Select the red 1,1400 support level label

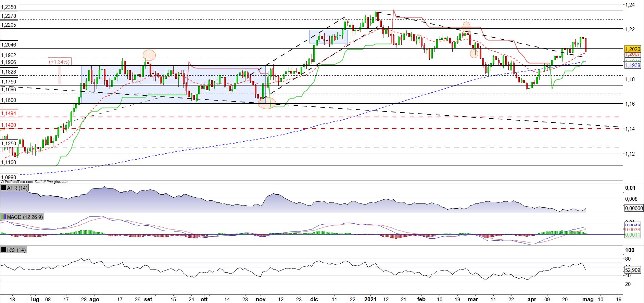pos(9,125)
